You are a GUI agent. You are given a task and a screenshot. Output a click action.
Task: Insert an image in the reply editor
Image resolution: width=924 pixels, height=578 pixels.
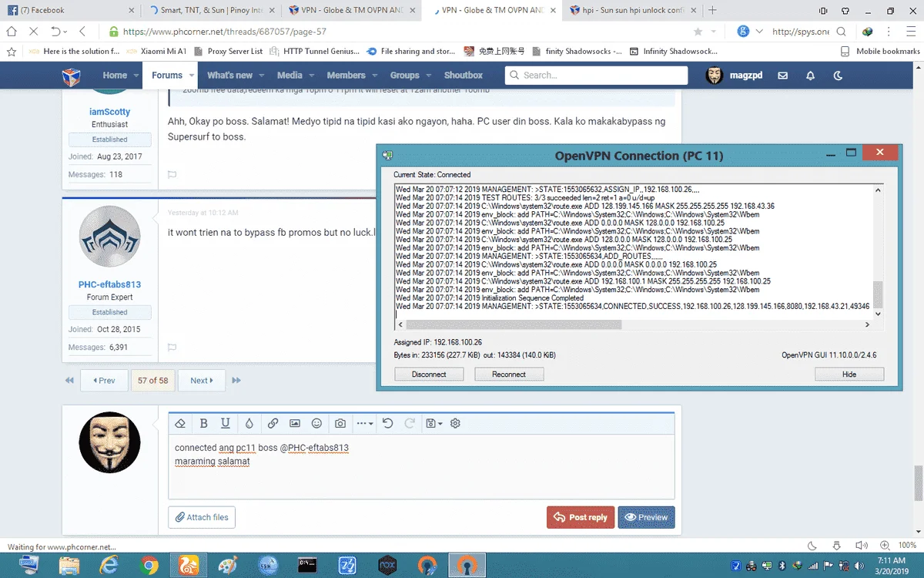point(294,423)
